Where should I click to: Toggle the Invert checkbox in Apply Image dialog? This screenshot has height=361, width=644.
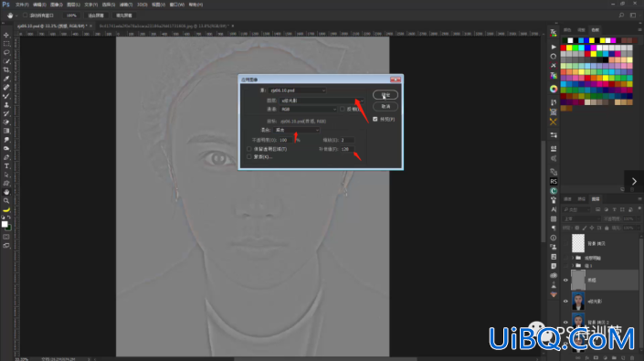[x=343, y=109]
